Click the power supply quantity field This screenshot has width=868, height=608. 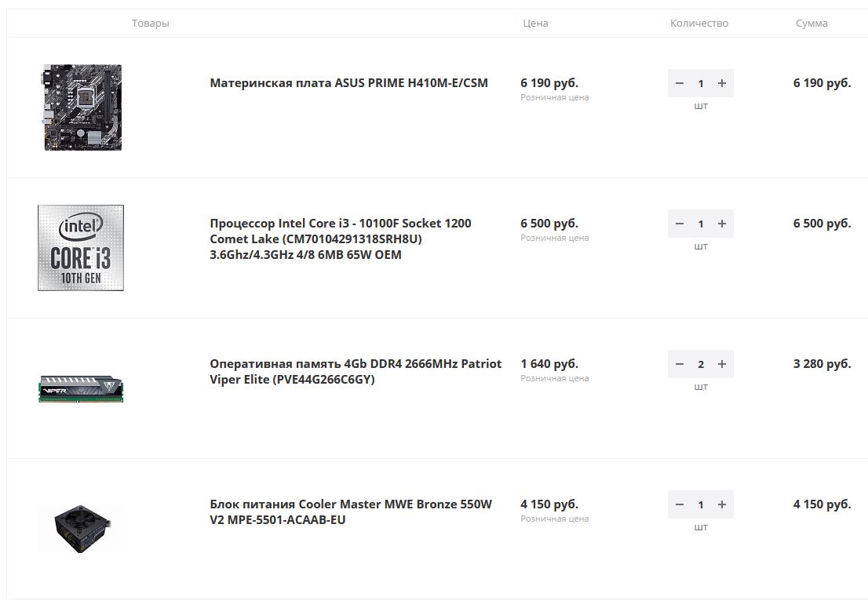(701, 504)
